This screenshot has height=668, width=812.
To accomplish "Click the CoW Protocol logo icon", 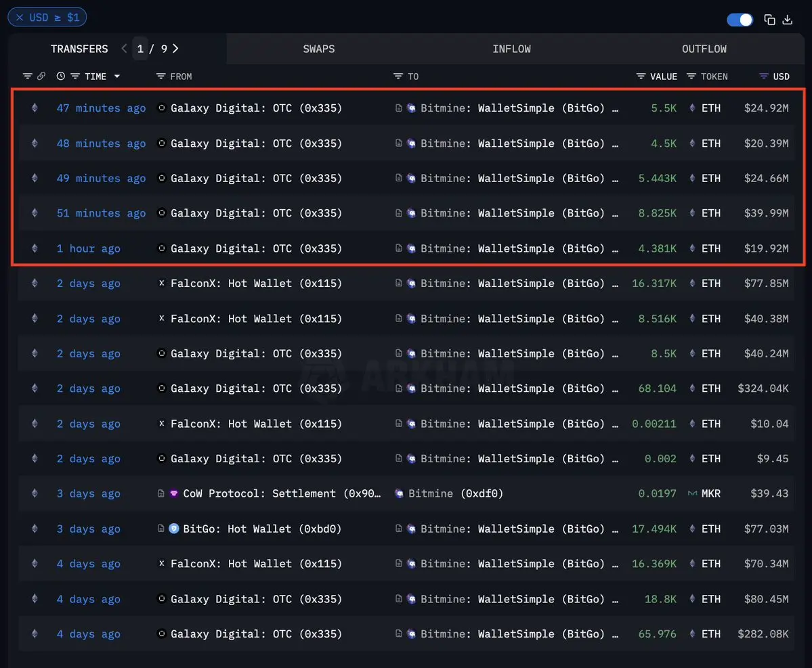I will pos(174,493).
